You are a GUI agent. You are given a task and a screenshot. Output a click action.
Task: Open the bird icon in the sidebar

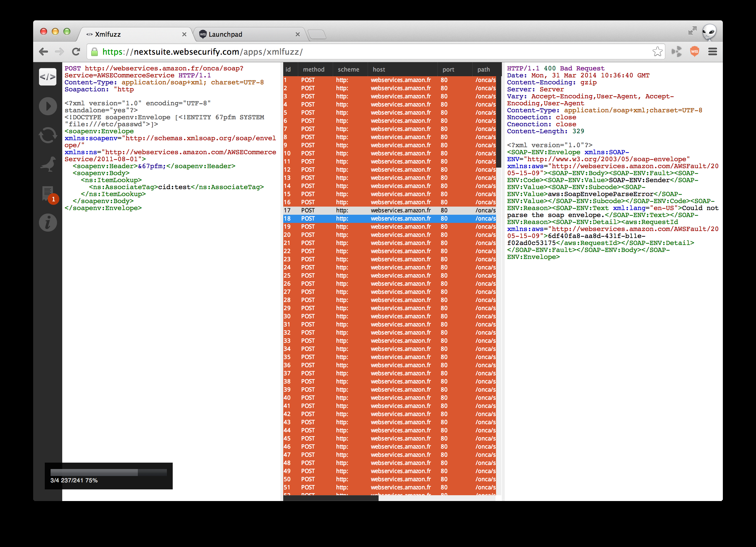coord(48,164)
